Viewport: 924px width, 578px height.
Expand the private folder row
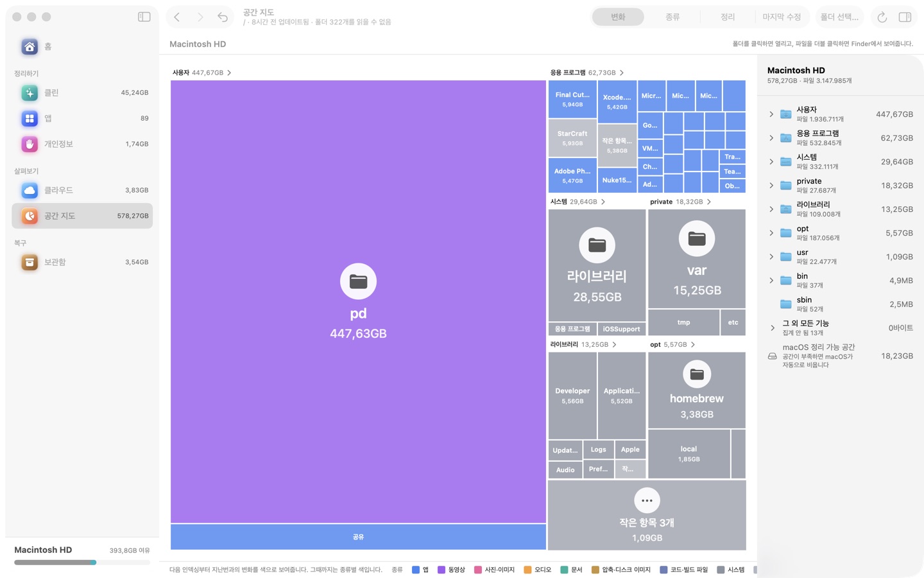(x=771, y=186)
